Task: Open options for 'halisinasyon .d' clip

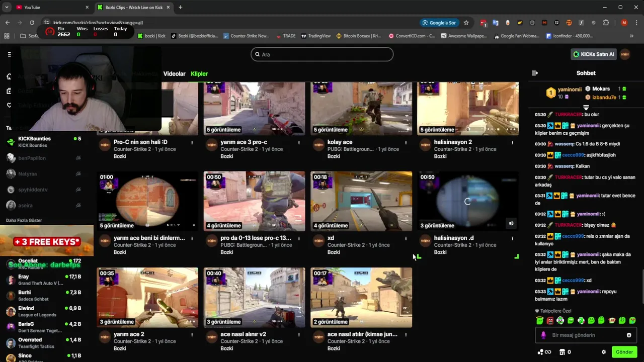Action: click(x=512, y=239)
